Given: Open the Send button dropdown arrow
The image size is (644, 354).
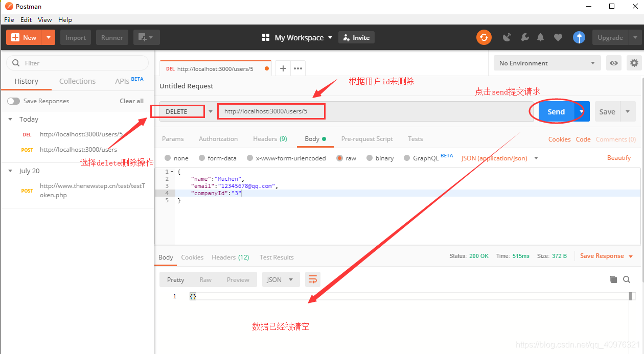Looking at the screenshot, I should pos(582,112).
